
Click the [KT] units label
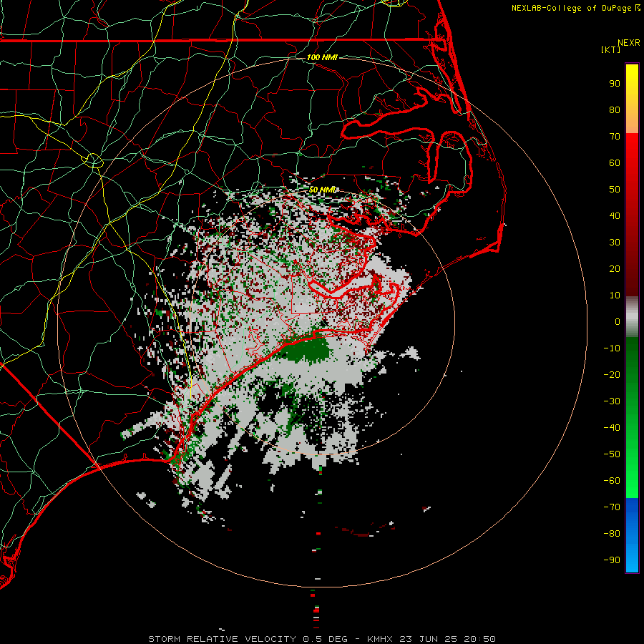[x=610, y=49]
